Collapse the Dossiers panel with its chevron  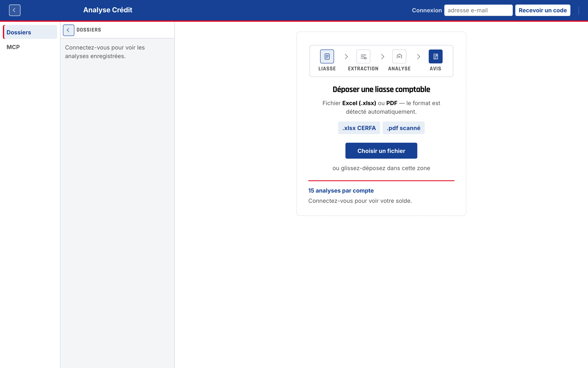point(68,30)
